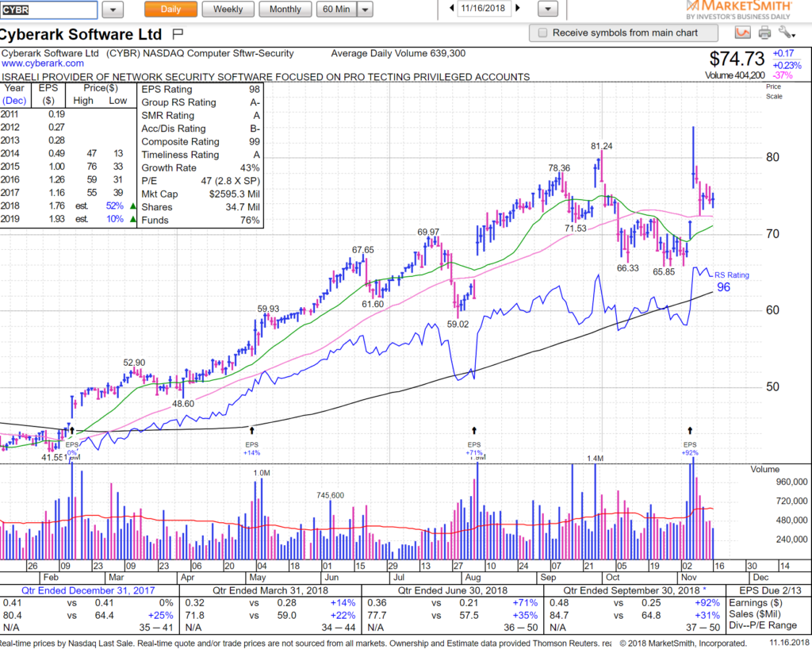Click the +31% sales change for September quarter
Viewport: 812px width, 657px height.
coord(707,616)
